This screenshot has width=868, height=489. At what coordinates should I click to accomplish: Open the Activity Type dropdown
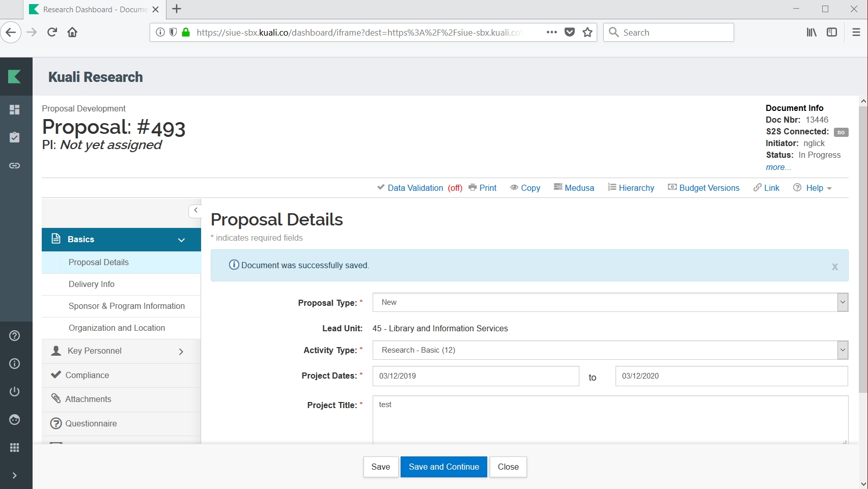tap(610, 350)
